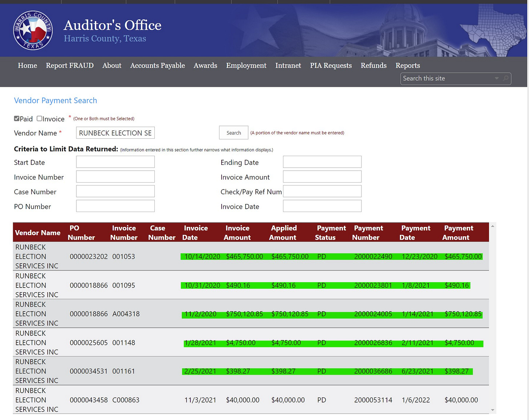529x420 pixels.
Task: Click the Ending Date input field
Action: pos(322,162)
